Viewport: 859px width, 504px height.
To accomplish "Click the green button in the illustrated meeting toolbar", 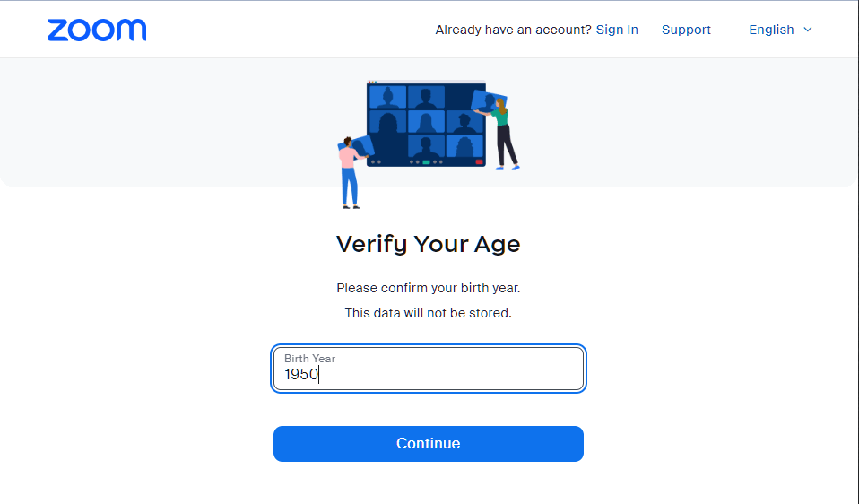I will [426, 162].
